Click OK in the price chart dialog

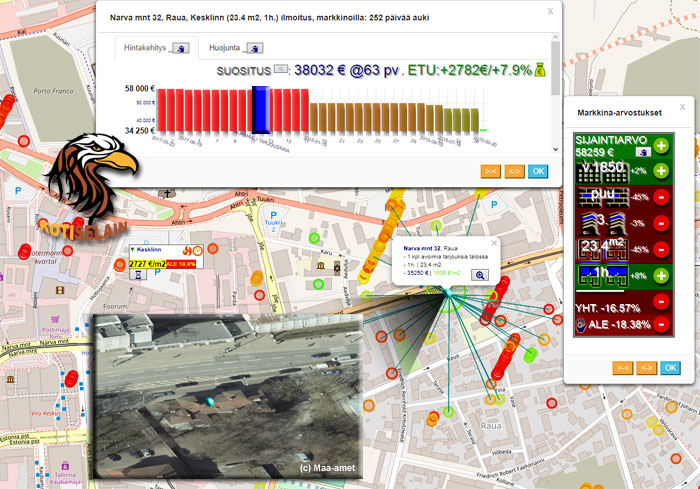click(x=538, y=171)
